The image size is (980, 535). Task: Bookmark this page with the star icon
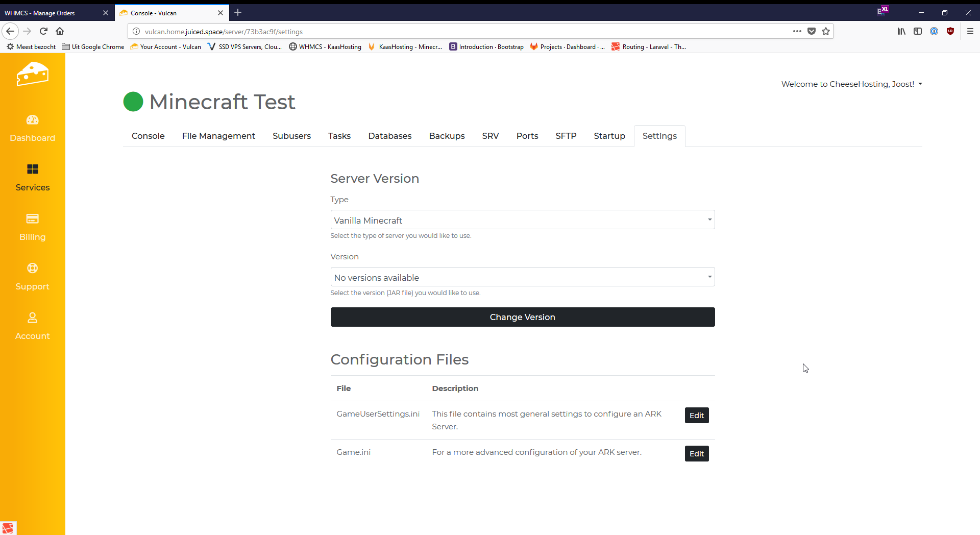coord(826,31)
